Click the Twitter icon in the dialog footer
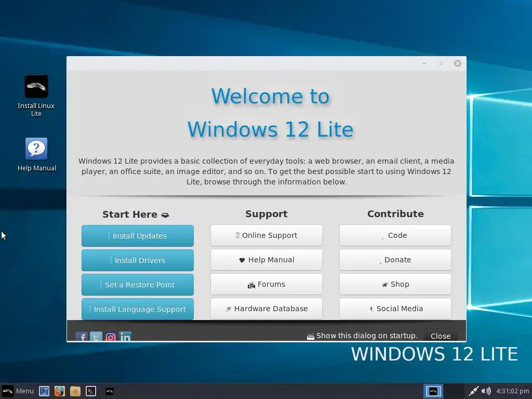 click(x=96, y=337)
